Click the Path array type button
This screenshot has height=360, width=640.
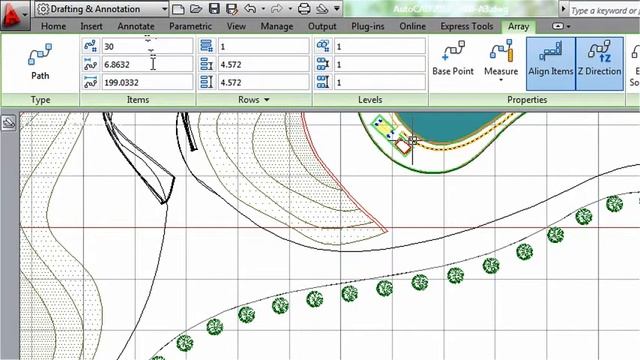click(40, 62)
